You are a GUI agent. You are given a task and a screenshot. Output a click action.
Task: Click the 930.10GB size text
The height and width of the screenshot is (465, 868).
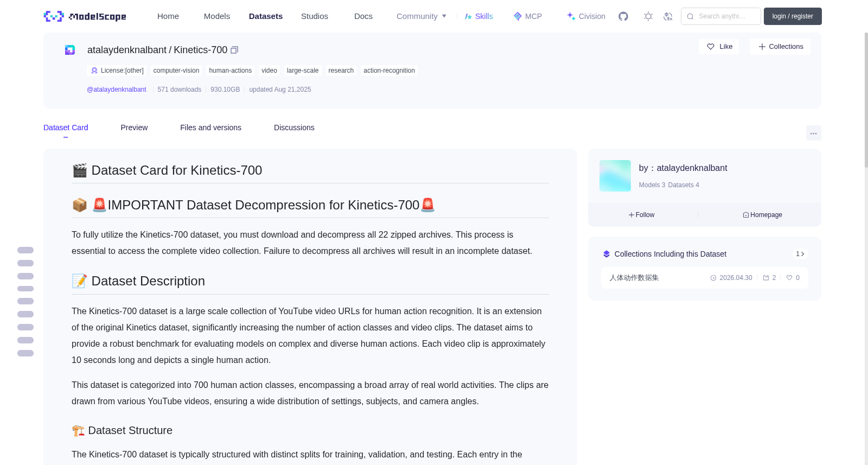225,90
